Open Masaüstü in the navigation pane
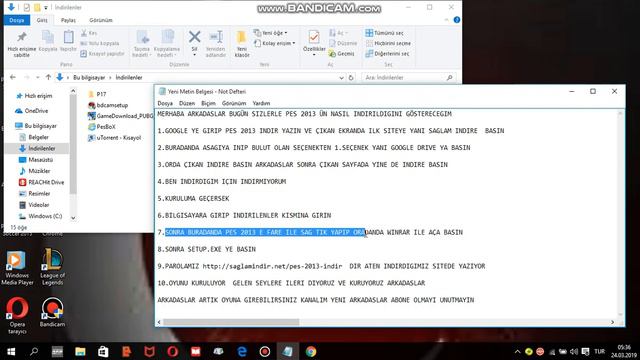 [x=36, y=160]
